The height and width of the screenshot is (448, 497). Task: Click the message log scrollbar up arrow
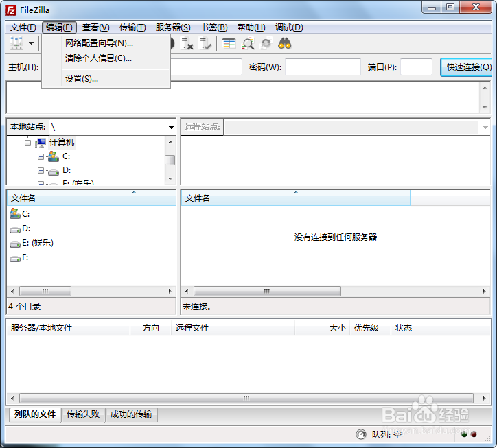pos(485,88)
